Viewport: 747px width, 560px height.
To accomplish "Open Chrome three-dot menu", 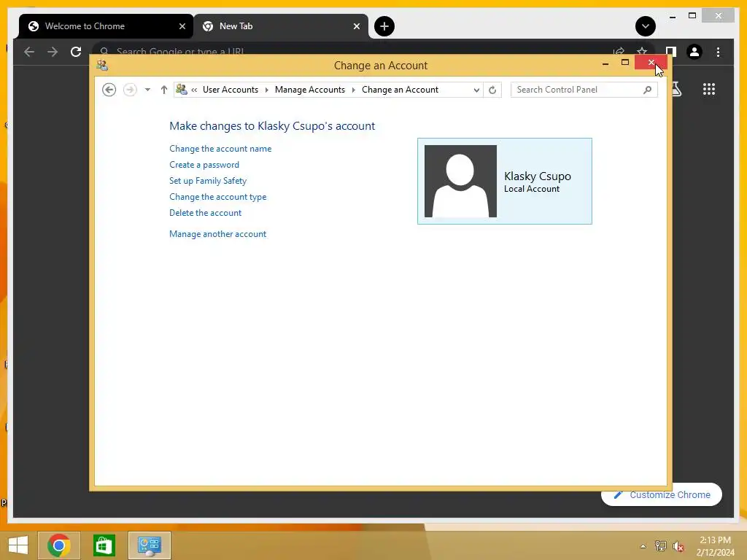I will tap(718, 52).
